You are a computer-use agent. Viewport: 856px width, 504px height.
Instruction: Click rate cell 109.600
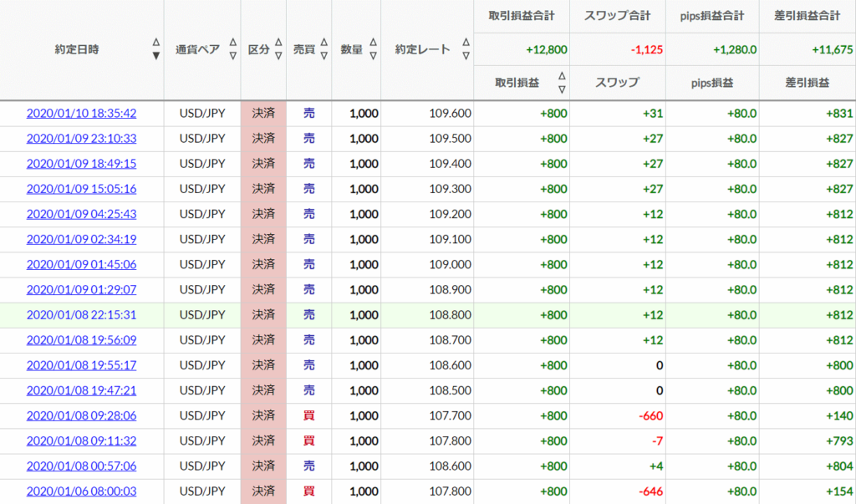(x=450, y=114)
